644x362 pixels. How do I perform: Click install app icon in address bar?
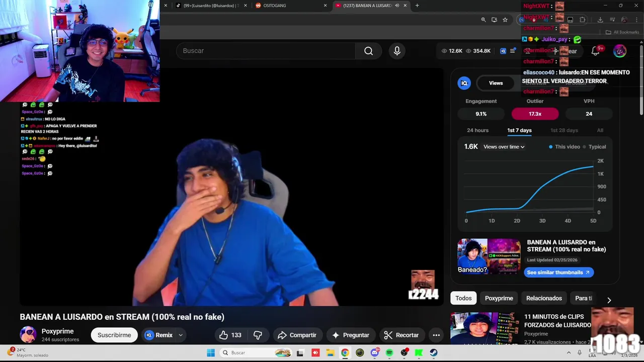pyautogui.click(x=494, y=20)
